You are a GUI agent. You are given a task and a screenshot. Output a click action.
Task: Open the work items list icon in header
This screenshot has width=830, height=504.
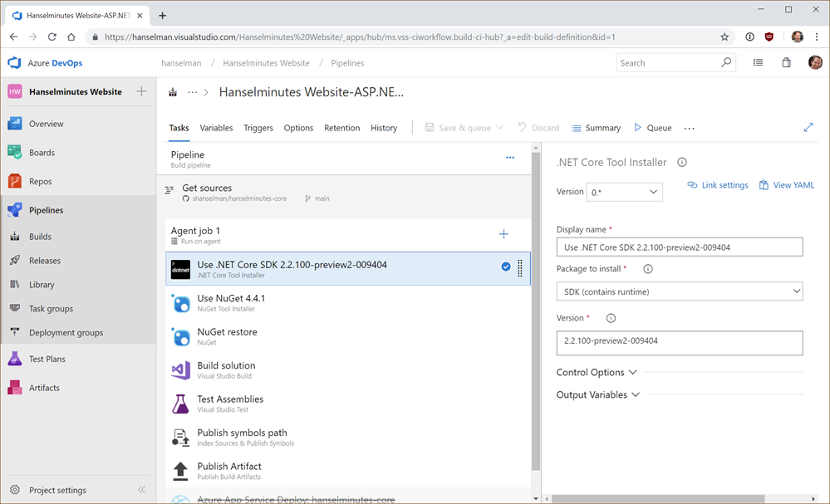click(758, 62)
